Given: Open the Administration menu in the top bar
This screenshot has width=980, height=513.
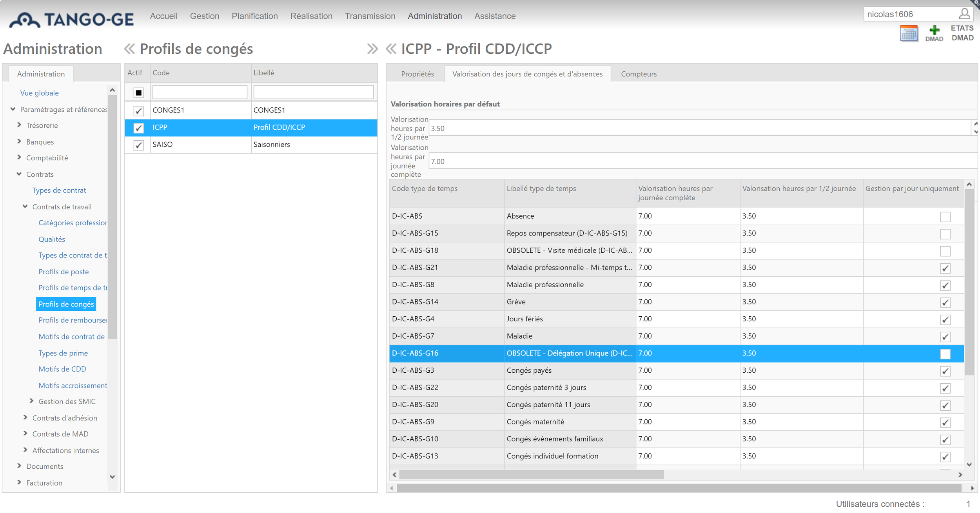Looking at the screenshot, I should 435,16.
